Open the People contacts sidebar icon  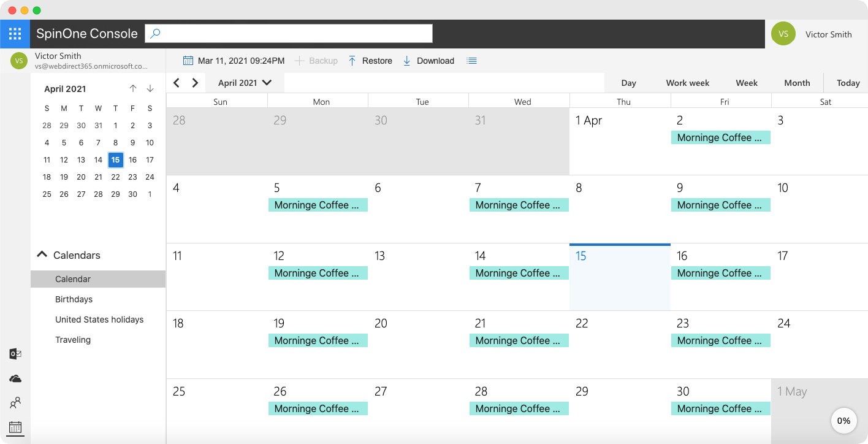[x=15, y=403]
